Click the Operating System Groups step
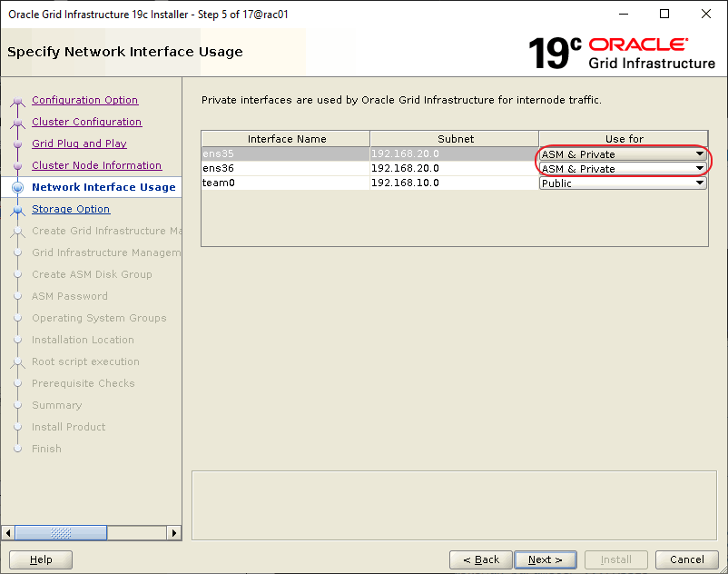 coord(99,318)
